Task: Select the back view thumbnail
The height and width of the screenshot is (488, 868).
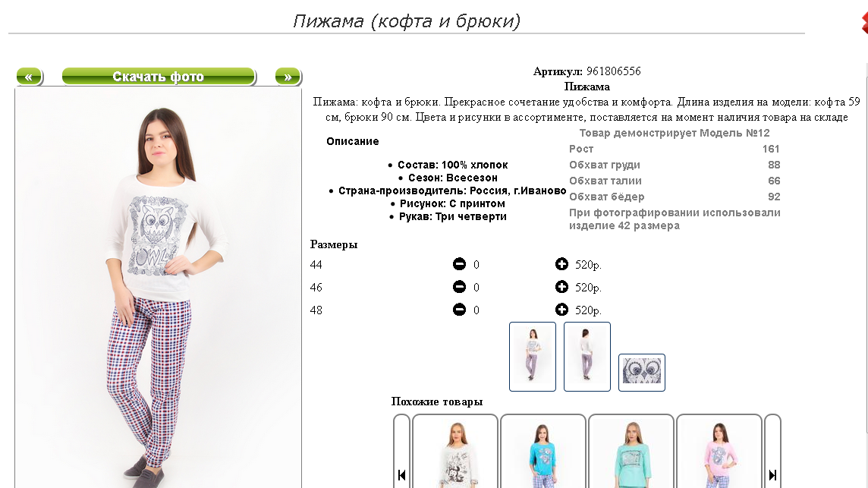Action: (x=587, y=357)
